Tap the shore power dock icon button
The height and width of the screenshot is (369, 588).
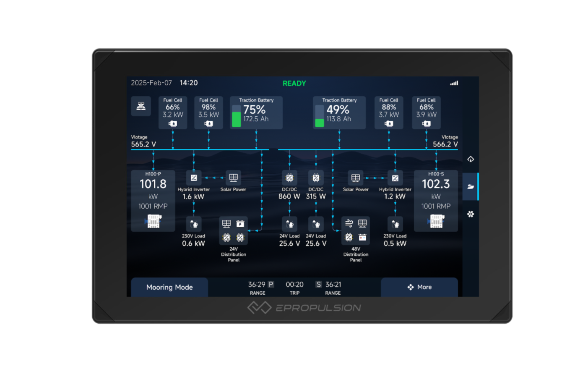coord(141,106)
